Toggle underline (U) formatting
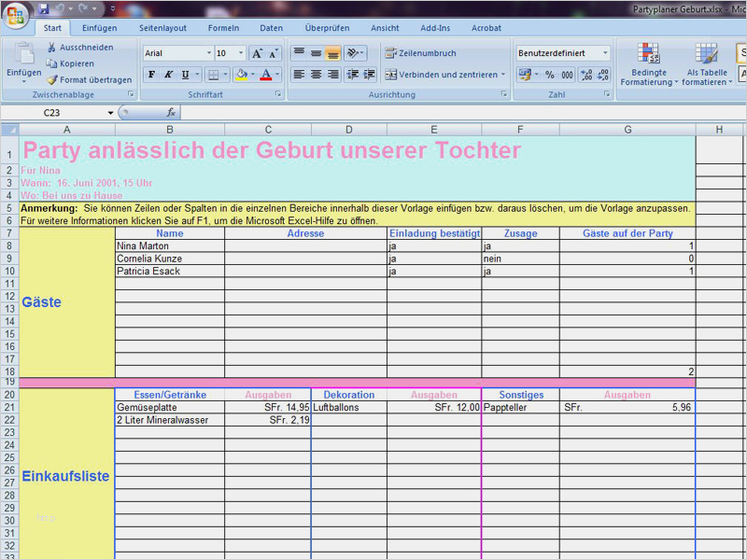747x560 pixels. (x=185, y=75)
